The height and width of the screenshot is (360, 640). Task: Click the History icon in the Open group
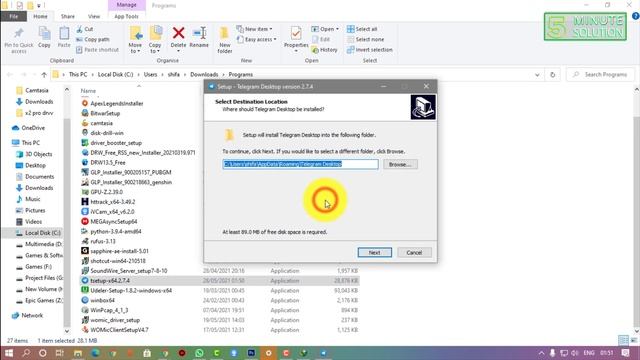pos(324,50)
